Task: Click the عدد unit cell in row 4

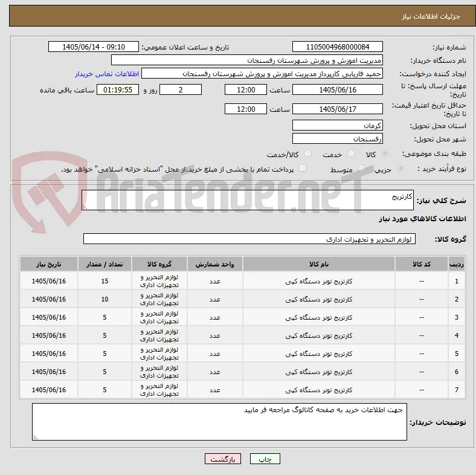Action: [x=215, y=335]
